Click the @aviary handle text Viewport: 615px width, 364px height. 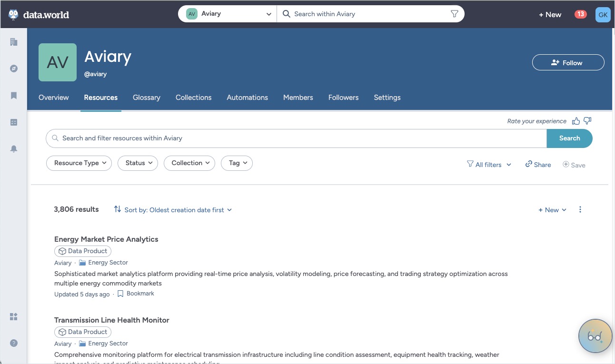pos(96,74)
